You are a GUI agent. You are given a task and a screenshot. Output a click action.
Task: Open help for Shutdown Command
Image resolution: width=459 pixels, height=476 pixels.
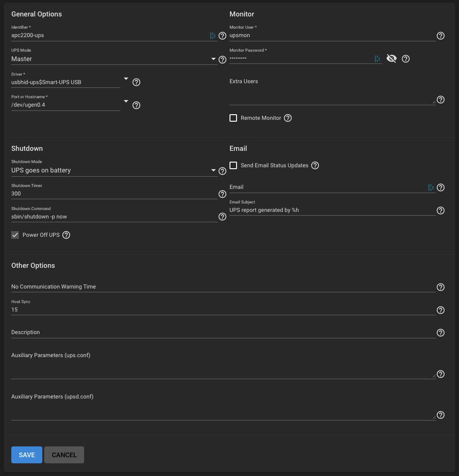tap(222, 217)
